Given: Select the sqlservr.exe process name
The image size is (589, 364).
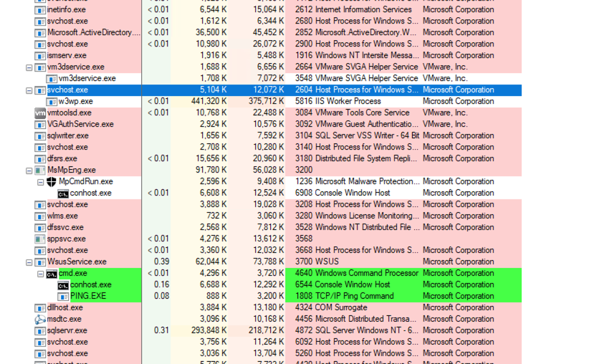Looking at the screenshot, I should (67, 330).
